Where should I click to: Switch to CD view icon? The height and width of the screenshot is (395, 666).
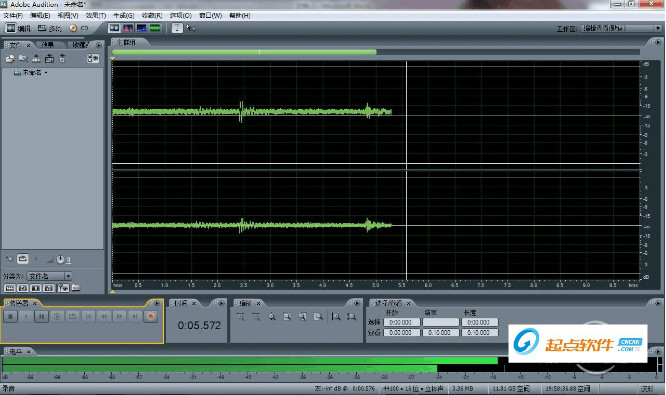click(79, 28)
